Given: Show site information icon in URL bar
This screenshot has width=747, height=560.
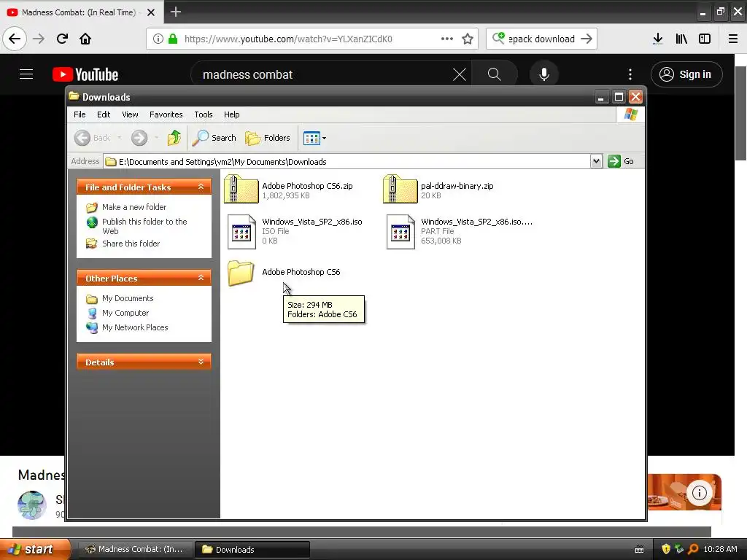Looking at the screenshot, I should coord(158,39).
